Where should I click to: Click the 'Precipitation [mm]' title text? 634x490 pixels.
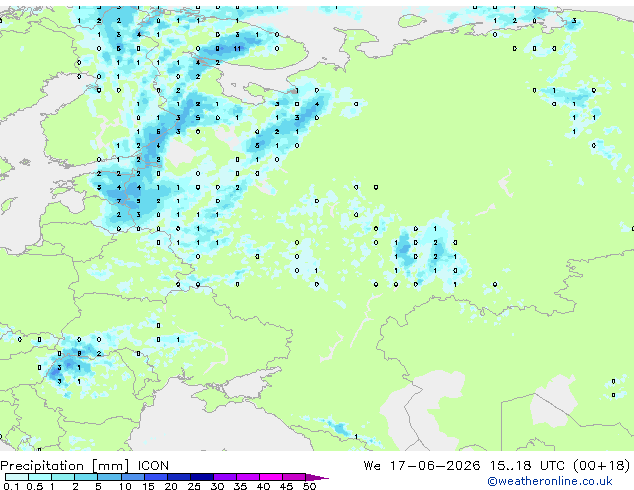[65, 466]
